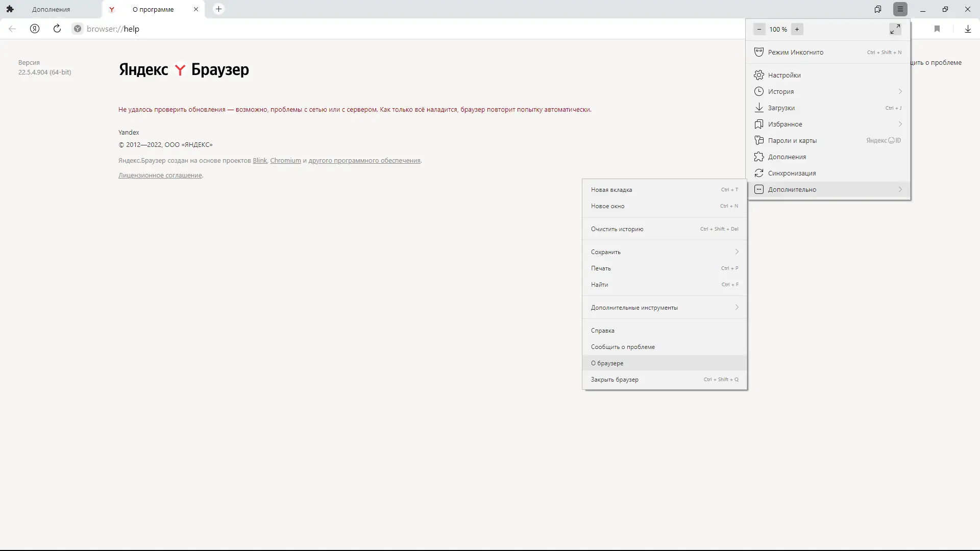Click the Incognito mode mask icon
This screenshot has height=551, width=980.
[x=759, y=52]
